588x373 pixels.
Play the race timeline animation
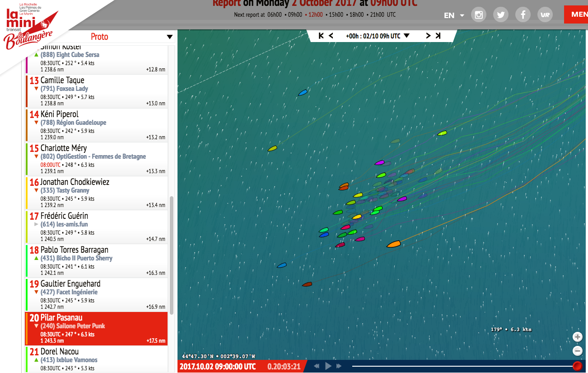[x=328, y=366]
